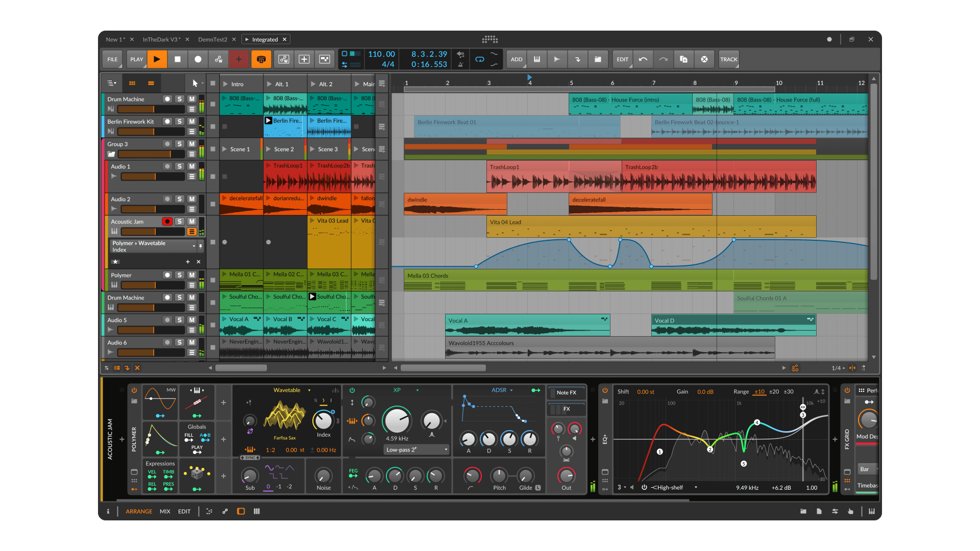Screen dimensions: 980x551
Task: Click the global Record button
Action: point(198,59)
